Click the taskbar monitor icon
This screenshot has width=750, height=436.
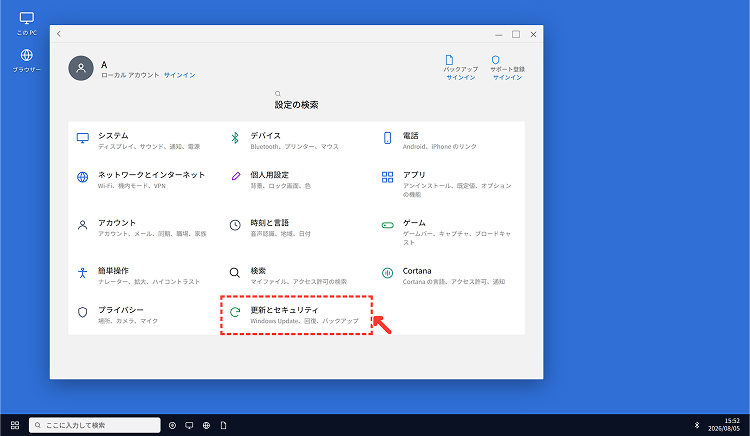tap(189, 425)
